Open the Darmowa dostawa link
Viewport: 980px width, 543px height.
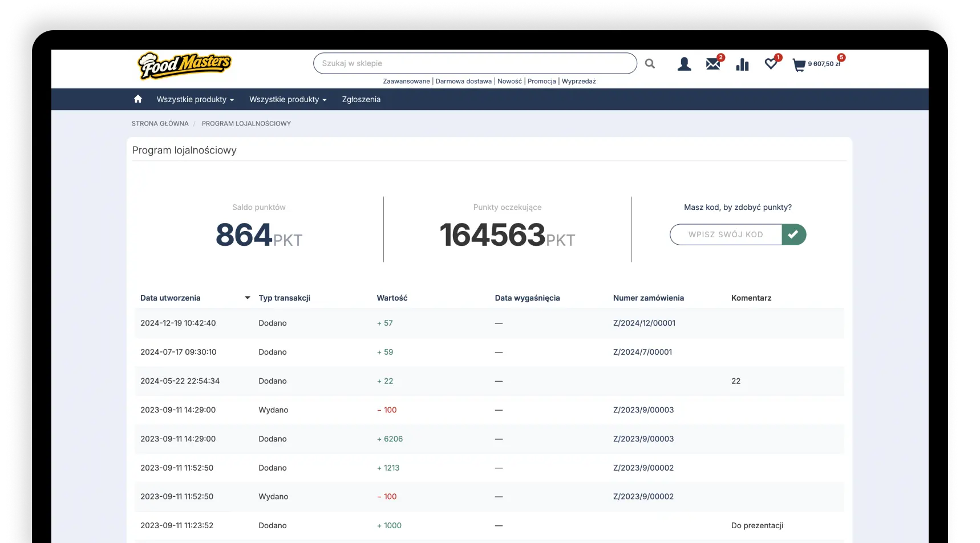(463, 81)
